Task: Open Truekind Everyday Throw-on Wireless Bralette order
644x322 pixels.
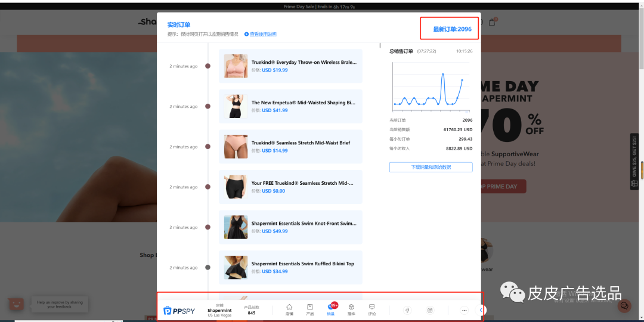Action: click(290, 66)
